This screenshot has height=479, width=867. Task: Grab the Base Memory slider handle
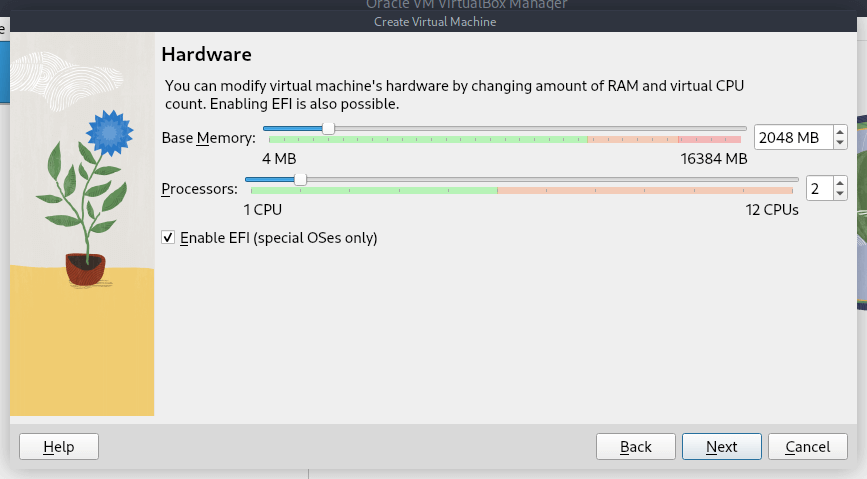click(328, 128)
